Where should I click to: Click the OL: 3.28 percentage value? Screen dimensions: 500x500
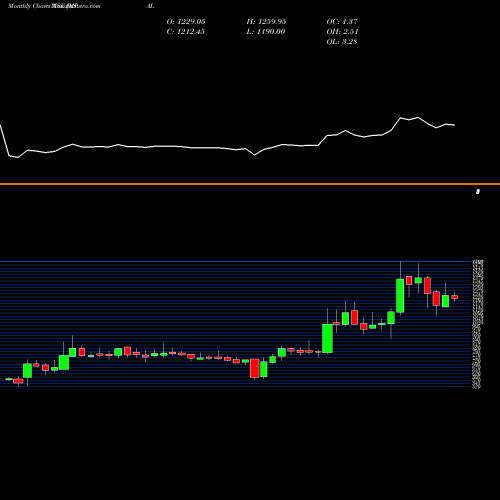point(342,42)
